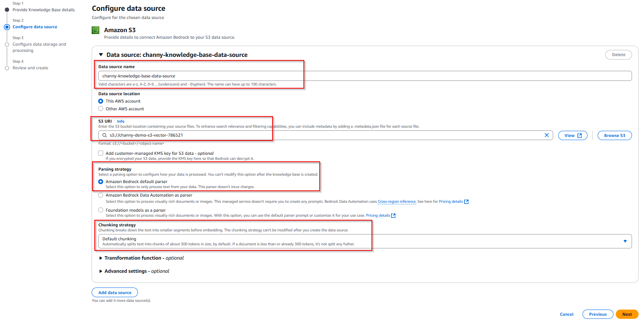Screen dimensions: 644x320
Task: Open Configure data storage and processing step
Action: (x=39, y=47)
